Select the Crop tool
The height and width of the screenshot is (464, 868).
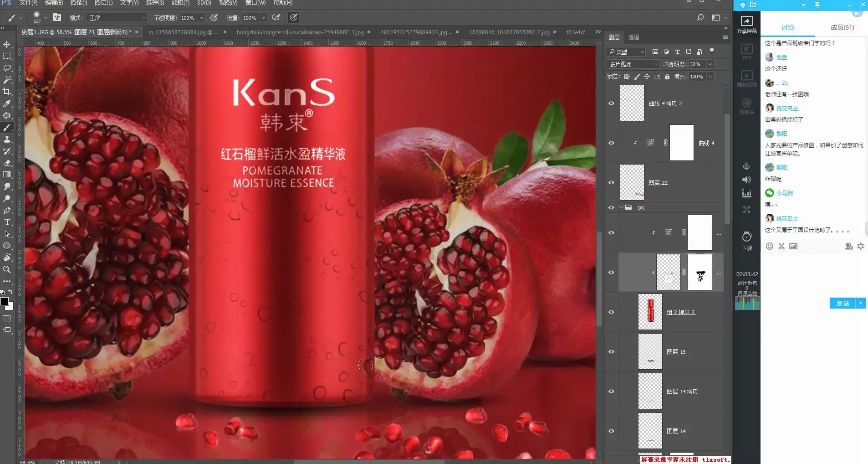coord(7,92)
